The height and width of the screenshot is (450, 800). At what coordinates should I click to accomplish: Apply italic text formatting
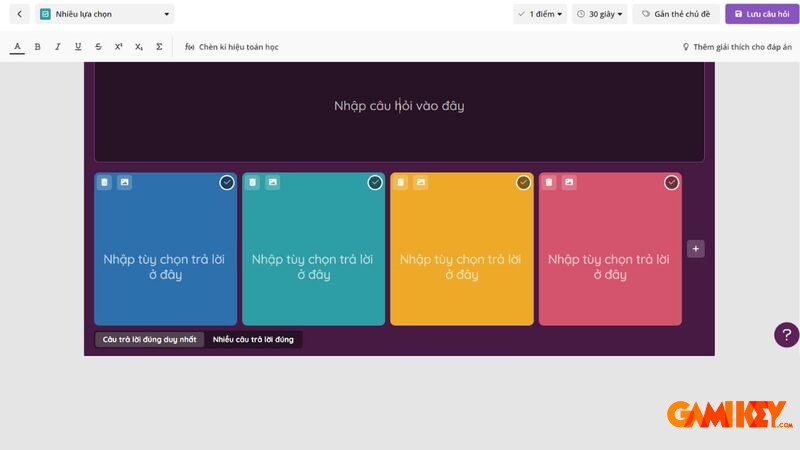[58, 47]
